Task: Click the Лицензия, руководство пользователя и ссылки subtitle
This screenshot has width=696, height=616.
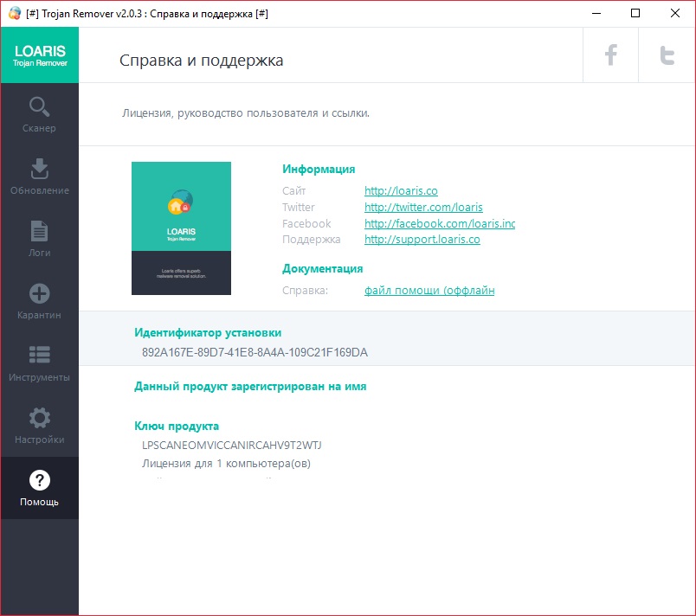Action: (246, 113)
